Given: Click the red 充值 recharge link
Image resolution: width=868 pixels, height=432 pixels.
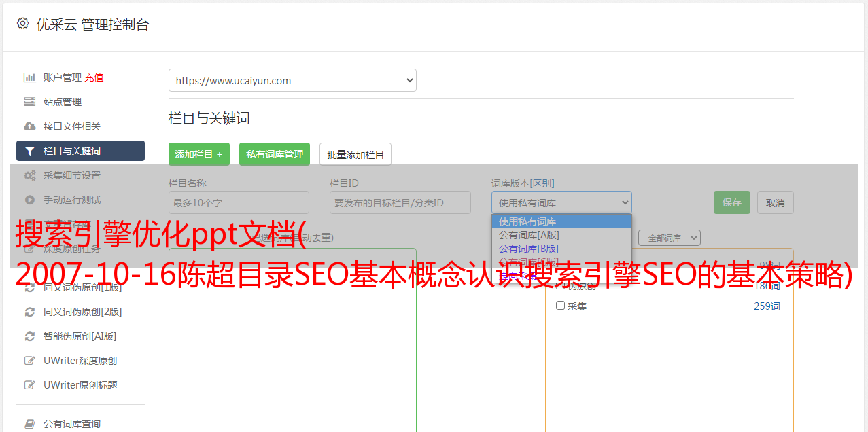Looking at the screenshot, I should click(x=94, y=77).
